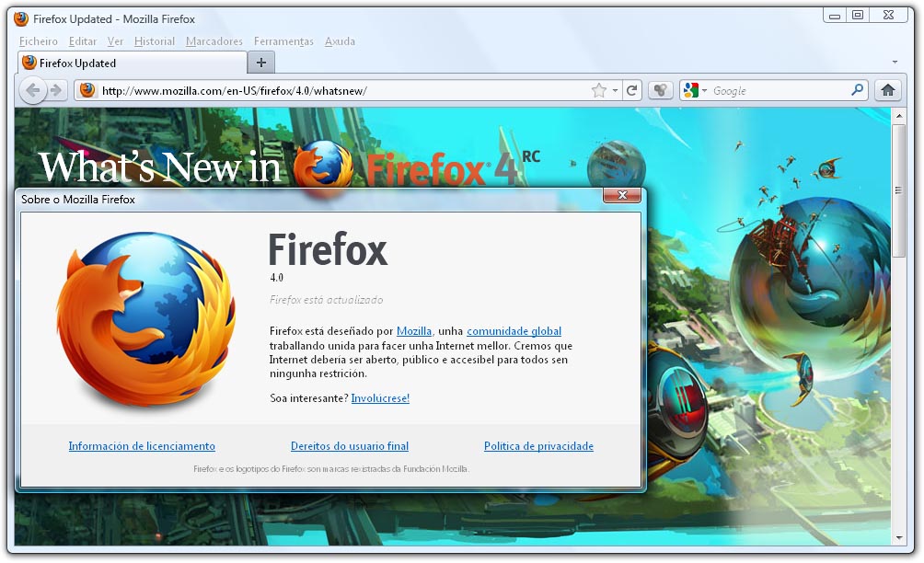Go to the Home page
This screenshot has width=924, height=563.
tap(888, 90)
